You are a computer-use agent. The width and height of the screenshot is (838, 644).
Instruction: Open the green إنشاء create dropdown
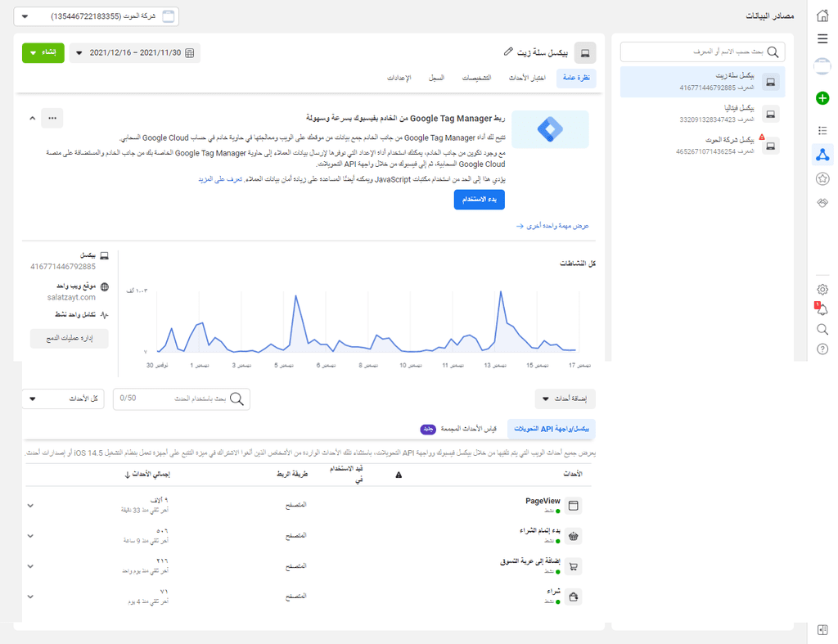coord(43,53)
